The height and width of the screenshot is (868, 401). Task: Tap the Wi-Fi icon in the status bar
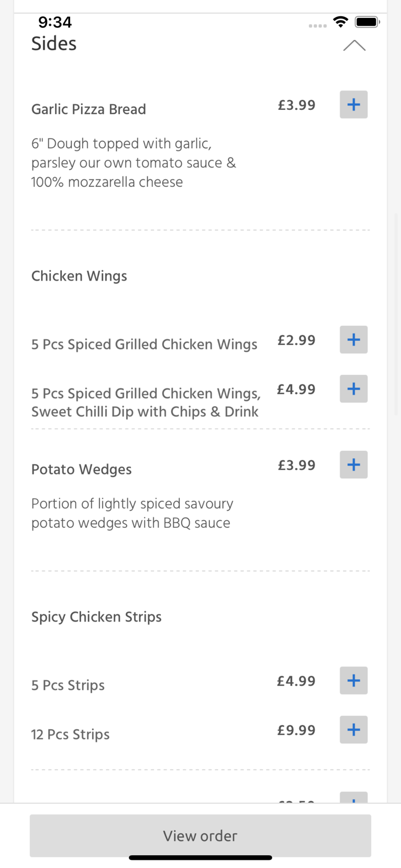(341, 21)
